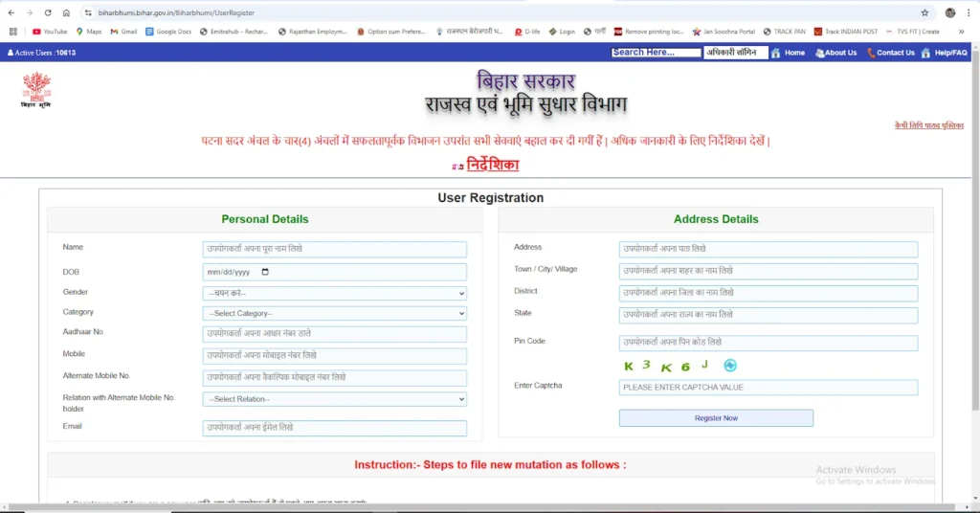Open the Maps bookmark
This screenshot has width=980, height=513.
tap(89, 32)
